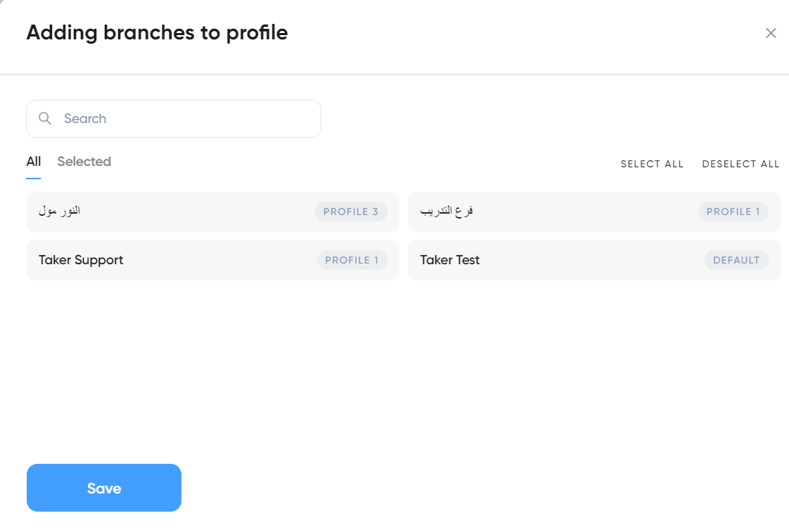Viewport: 789px width, 532px height.
Task: Toggle selection of فرع التدريب branch
Action: (594, 212)
